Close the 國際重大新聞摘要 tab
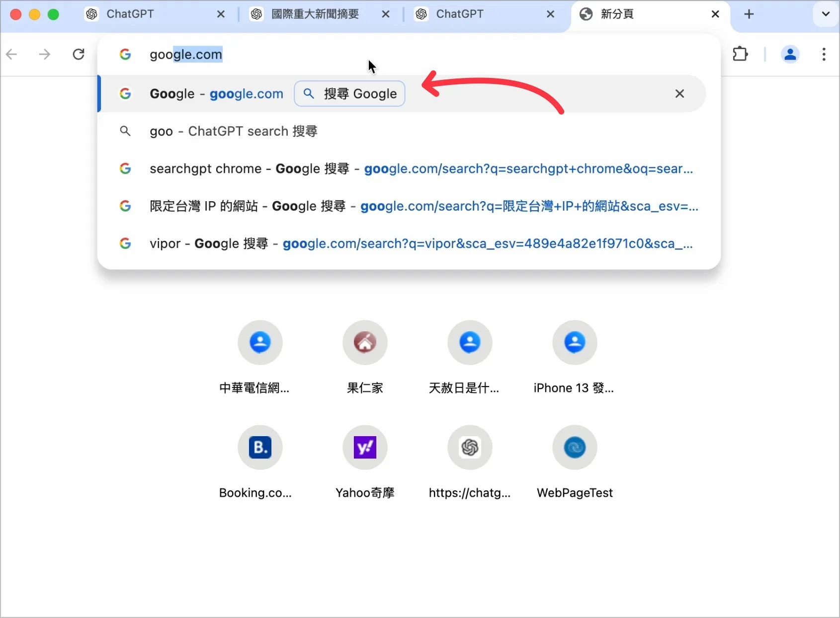This screenshot has height=618, width=840. (x=386, y=14)
